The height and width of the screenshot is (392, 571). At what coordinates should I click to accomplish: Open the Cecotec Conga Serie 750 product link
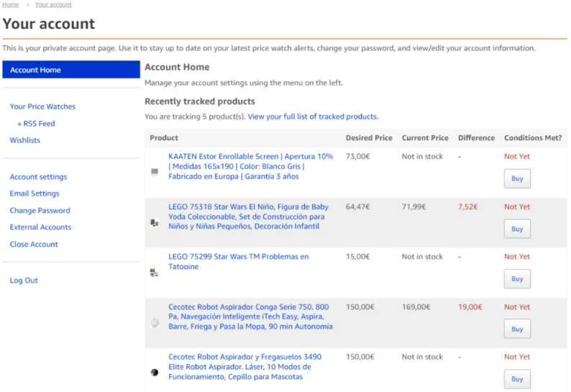[x=250, y=316]
